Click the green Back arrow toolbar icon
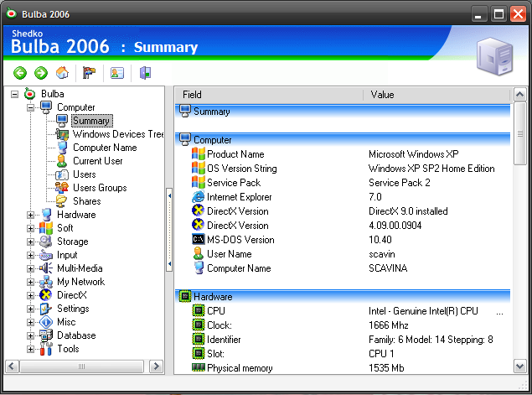 coord(20,73)
